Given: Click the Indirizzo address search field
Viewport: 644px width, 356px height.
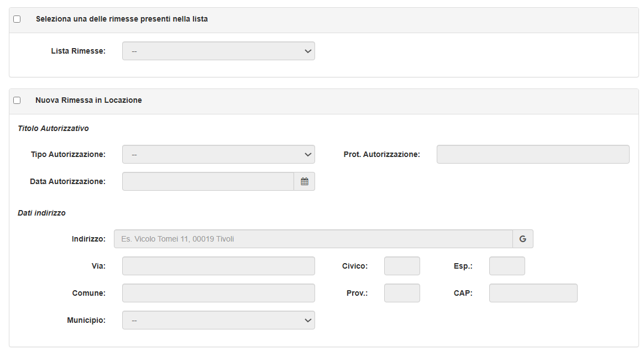Looking at the screenshot, I should tap(313, 239).
